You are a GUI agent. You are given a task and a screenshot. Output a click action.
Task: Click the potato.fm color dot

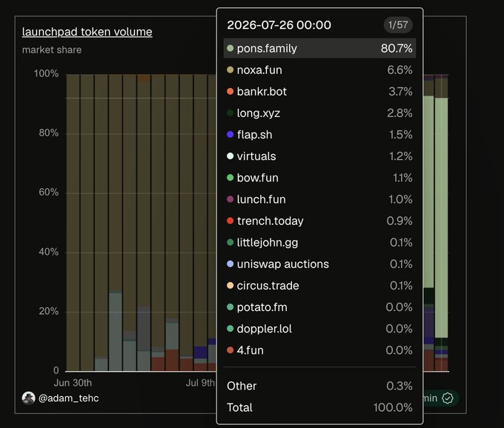pos(231,307)
